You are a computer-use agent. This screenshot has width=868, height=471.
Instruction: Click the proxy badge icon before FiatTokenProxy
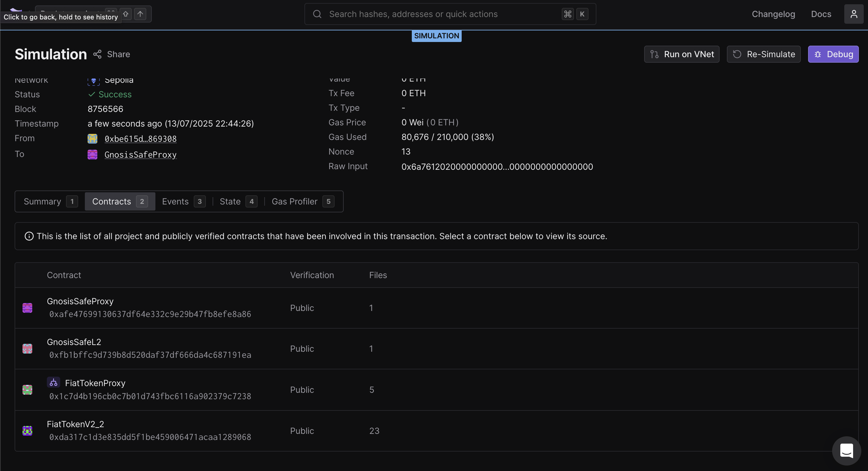click(53, 382)
